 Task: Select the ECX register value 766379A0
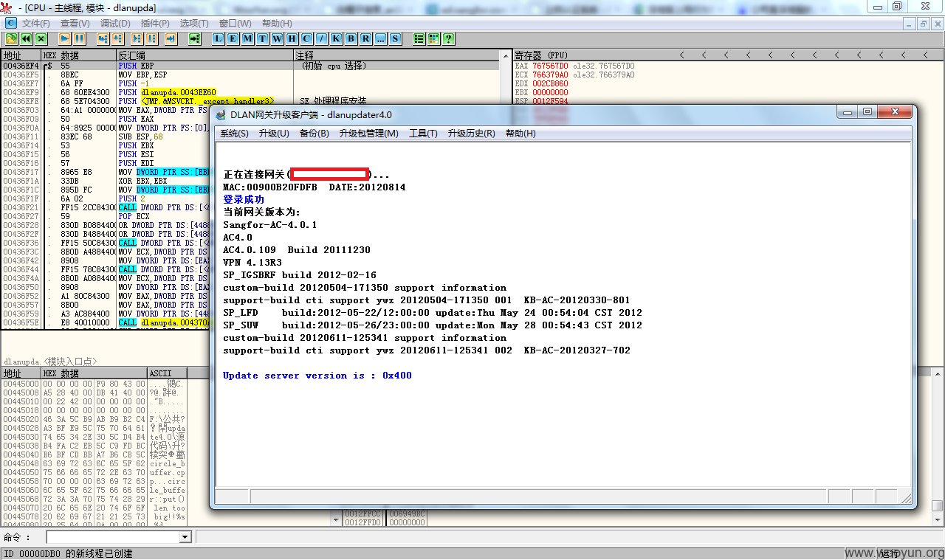point(550,75)
